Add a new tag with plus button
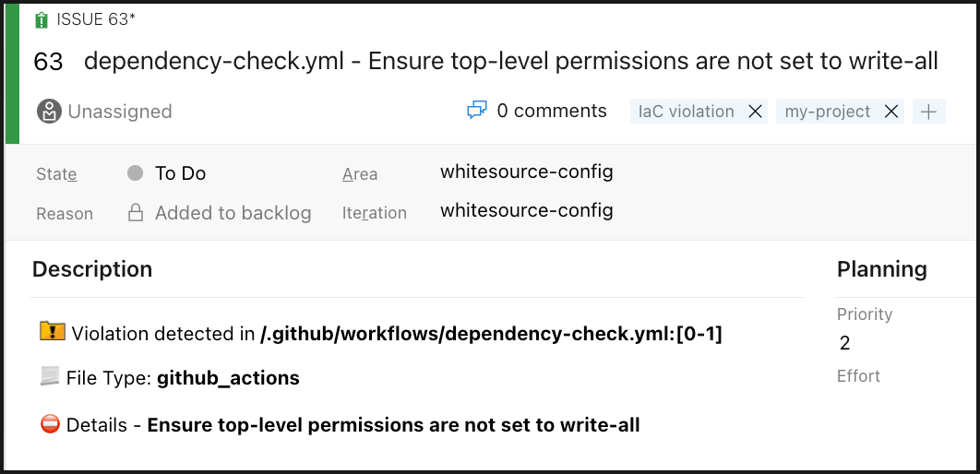The width and height of the screenshot is (980, 474). tap(928, 112)
